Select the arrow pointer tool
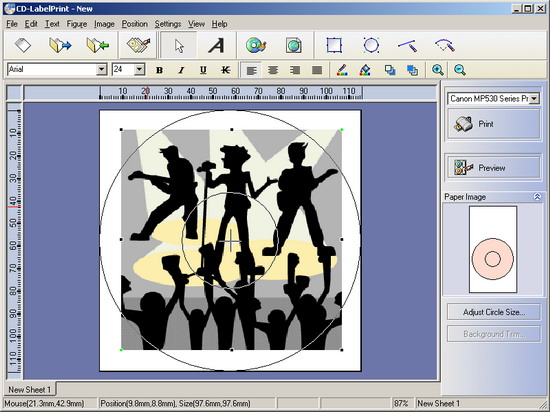Viewport: 550px width, 412px height. click(x=179, y=45)
